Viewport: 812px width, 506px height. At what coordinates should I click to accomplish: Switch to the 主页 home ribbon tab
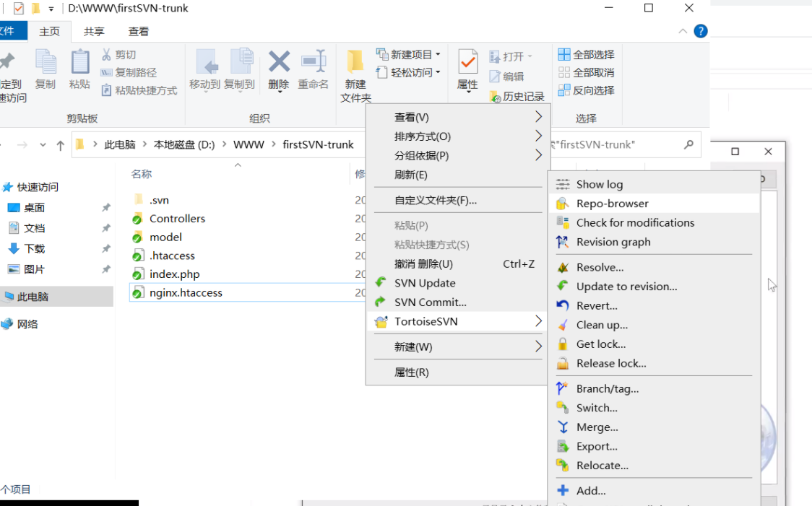(49, 32)
